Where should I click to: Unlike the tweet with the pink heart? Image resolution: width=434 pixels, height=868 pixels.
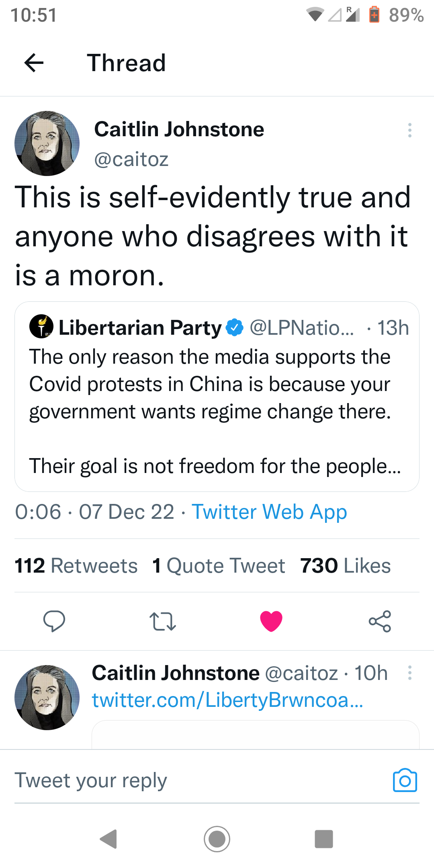(x=271, y=621)
